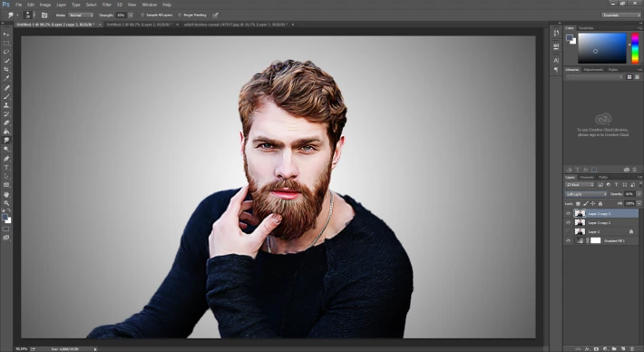Image resolution: width=644 pixels, height=352 pixels.
Task: Switch to the Adjustments tab
Action: click(x=593, y=70)
